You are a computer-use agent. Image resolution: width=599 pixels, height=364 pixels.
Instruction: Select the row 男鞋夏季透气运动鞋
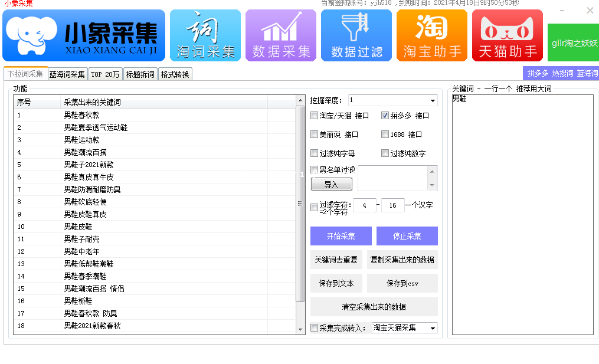click(x=155, y=127)
